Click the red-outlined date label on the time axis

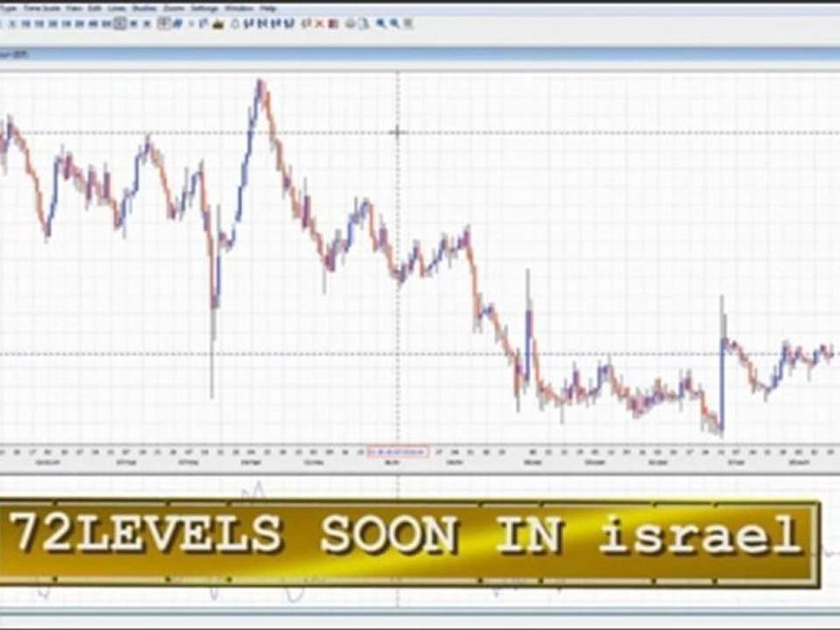tap(398, 452)
